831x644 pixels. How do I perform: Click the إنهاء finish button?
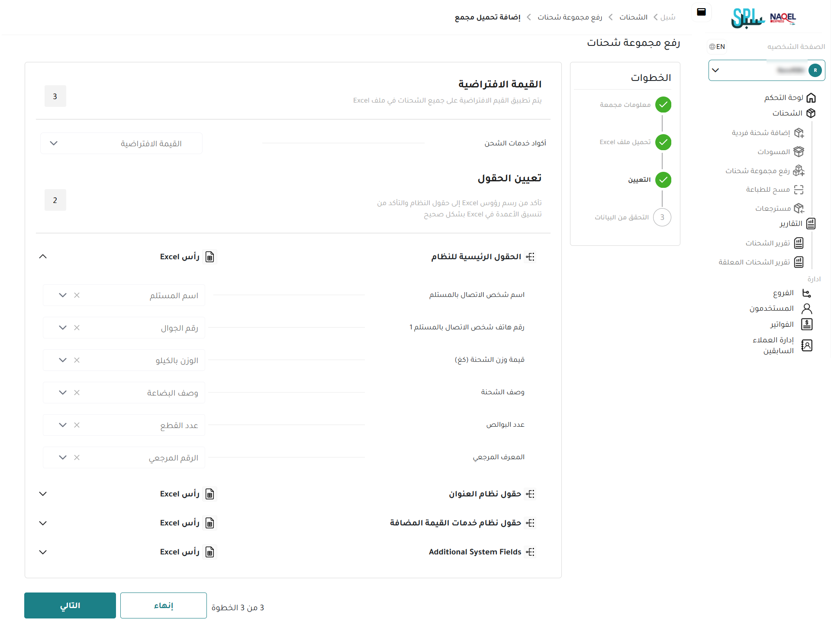coord(164,605)
